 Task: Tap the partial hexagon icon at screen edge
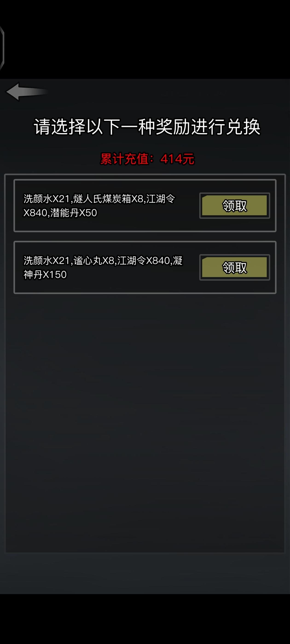(2, 48)
